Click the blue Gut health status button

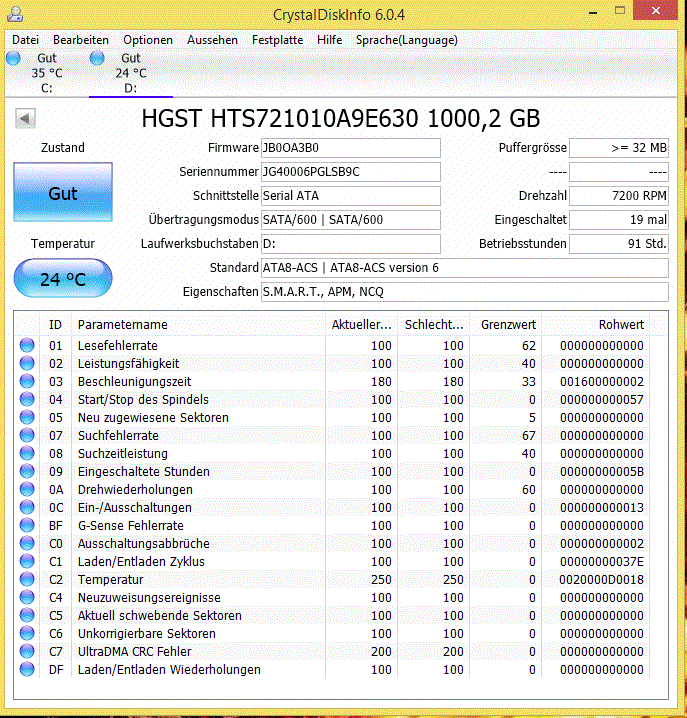[x=63, y=193]
